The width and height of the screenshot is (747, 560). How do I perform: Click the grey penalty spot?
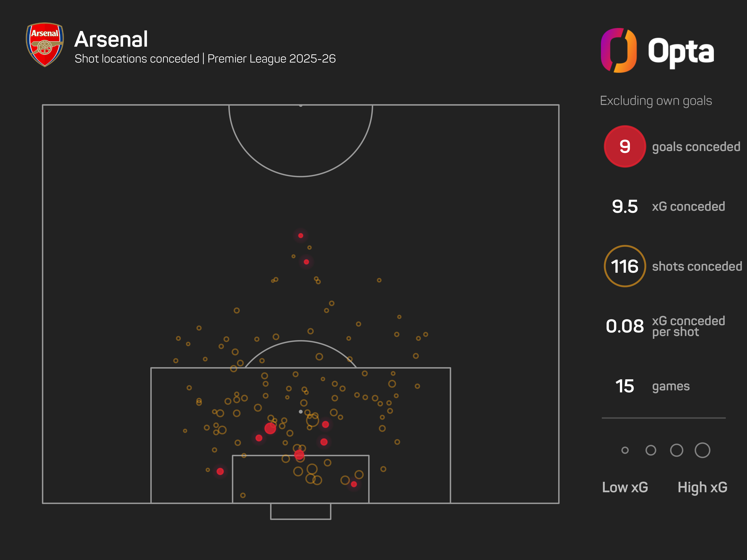(300, 412)
